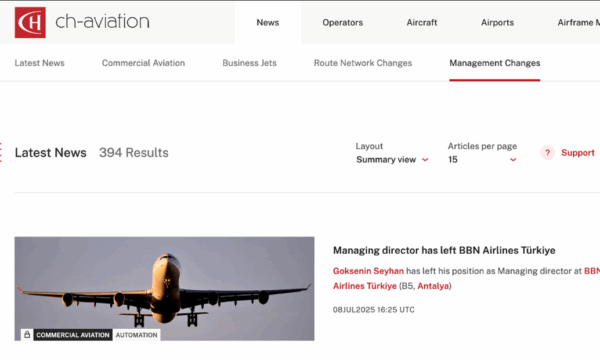Screen dimensions: 600x360
Task: Select the Route Network Changes tab
Action: 363,63
